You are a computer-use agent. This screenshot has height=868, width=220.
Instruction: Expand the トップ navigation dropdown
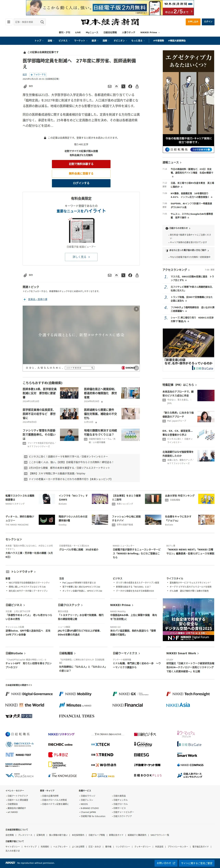(x=39, y=40)
